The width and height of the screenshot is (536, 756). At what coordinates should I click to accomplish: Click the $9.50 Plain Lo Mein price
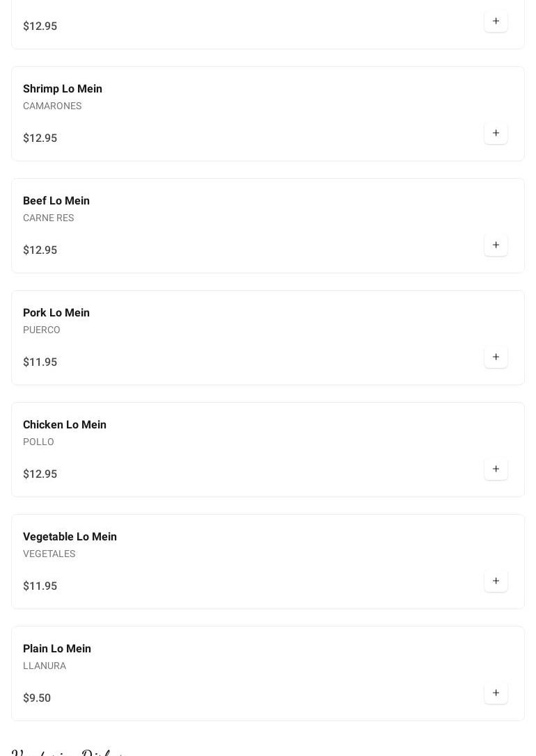coord(37,698)
